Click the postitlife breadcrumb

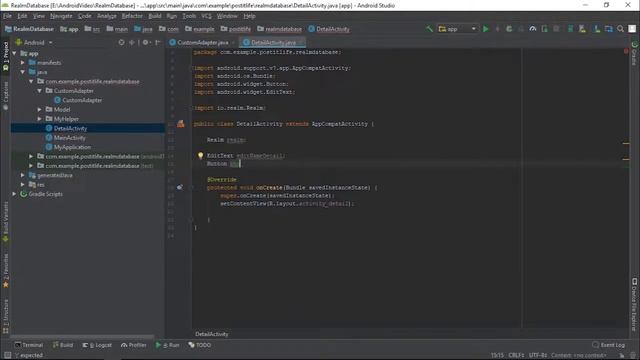pyautogui.click(x=236, y=29)
